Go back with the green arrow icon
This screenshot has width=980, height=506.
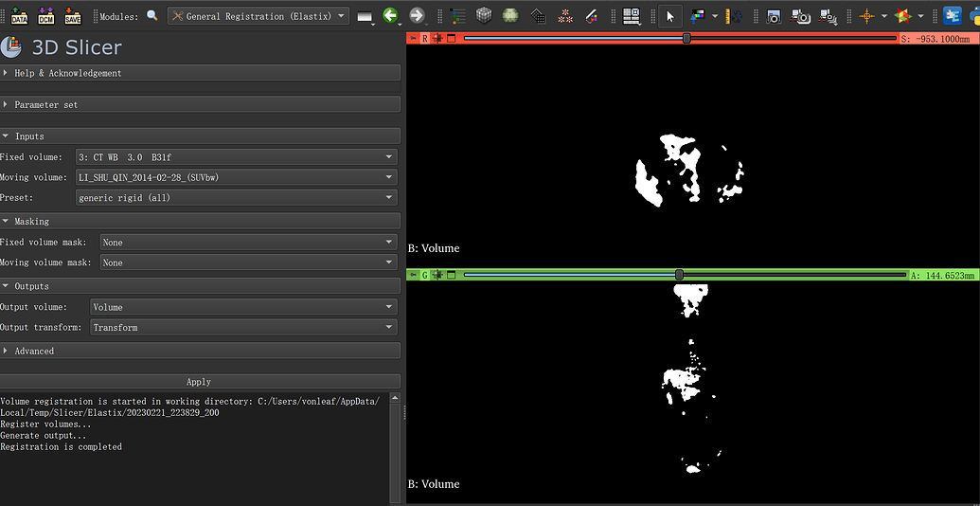(390, 16)
